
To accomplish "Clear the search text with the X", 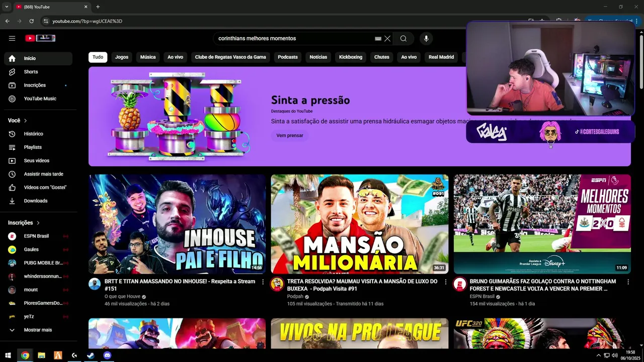I will tap(387, 38).
